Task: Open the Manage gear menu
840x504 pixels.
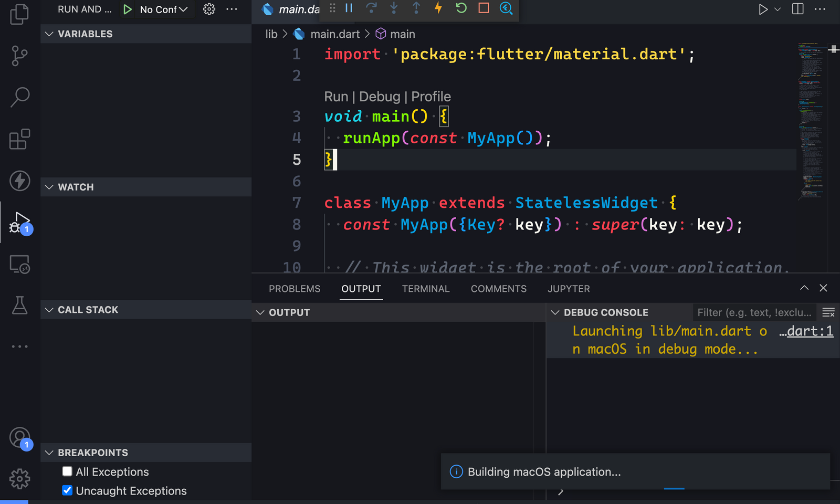Action: [x=19, y=479]
